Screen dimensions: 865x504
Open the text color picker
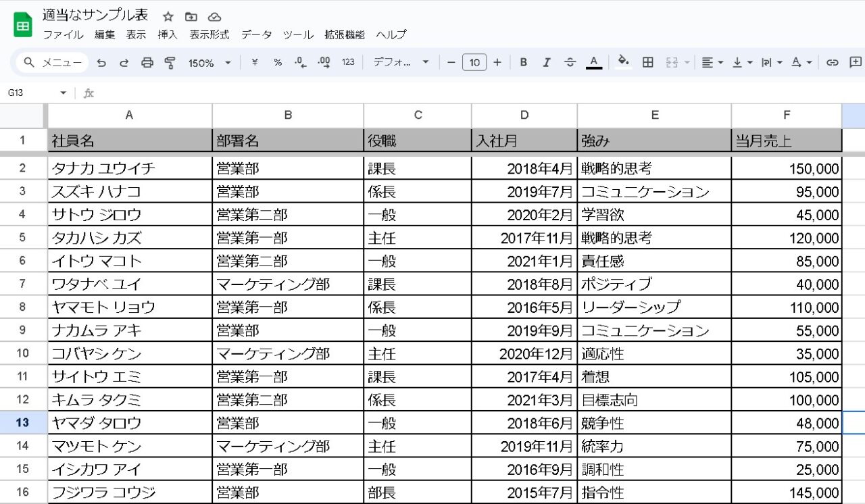coord(593,61)
